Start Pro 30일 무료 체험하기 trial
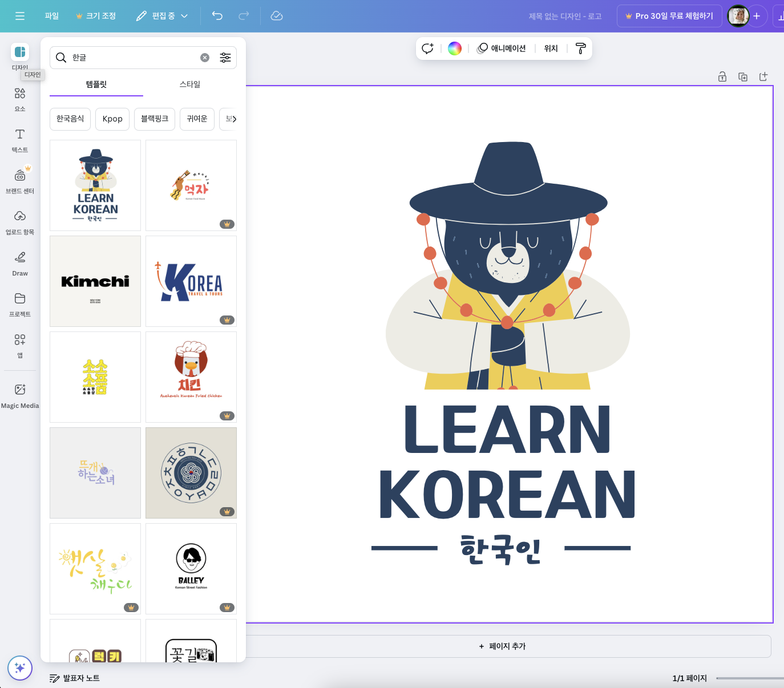 coord(669,16)
